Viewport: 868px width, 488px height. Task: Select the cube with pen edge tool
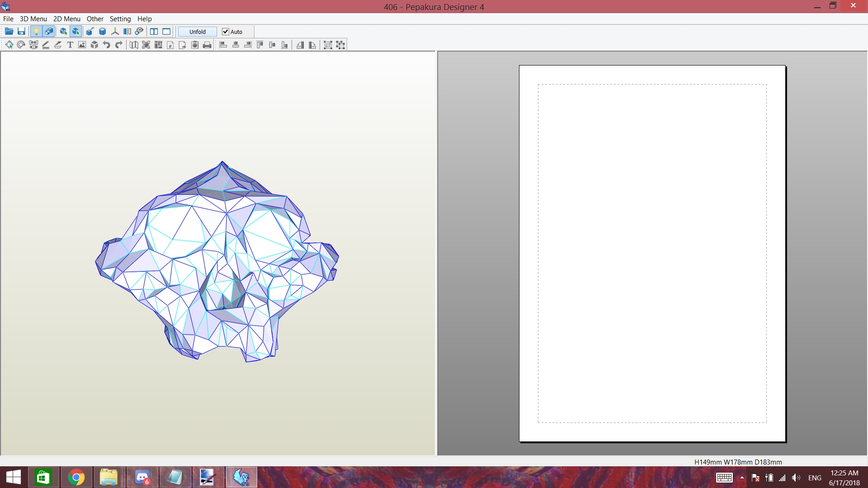coord(90,32)
